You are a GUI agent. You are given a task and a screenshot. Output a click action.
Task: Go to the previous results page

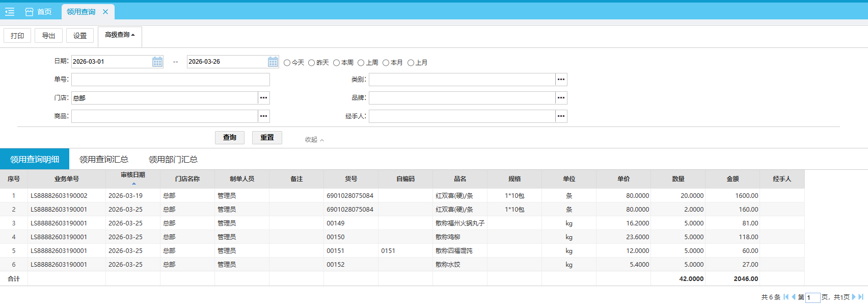793,297
